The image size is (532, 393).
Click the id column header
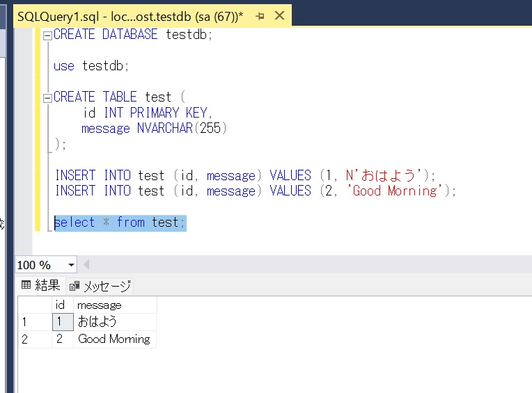(x=63, y=305)
